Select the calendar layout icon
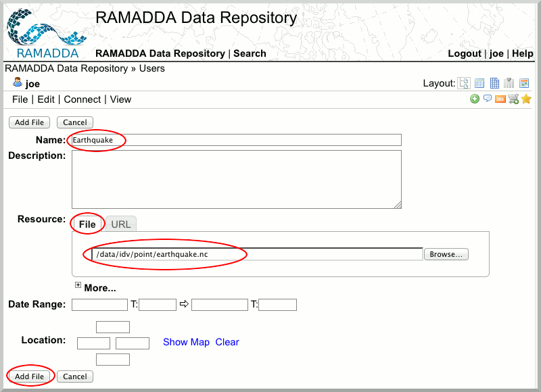541x392 pixels. point(524,83)
